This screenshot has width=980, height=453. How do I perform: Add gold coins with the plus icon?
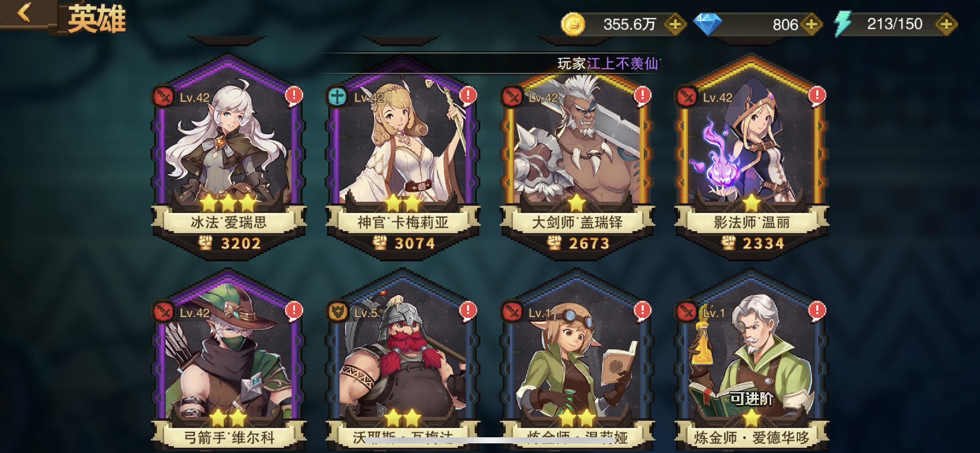tap(675, 24)
